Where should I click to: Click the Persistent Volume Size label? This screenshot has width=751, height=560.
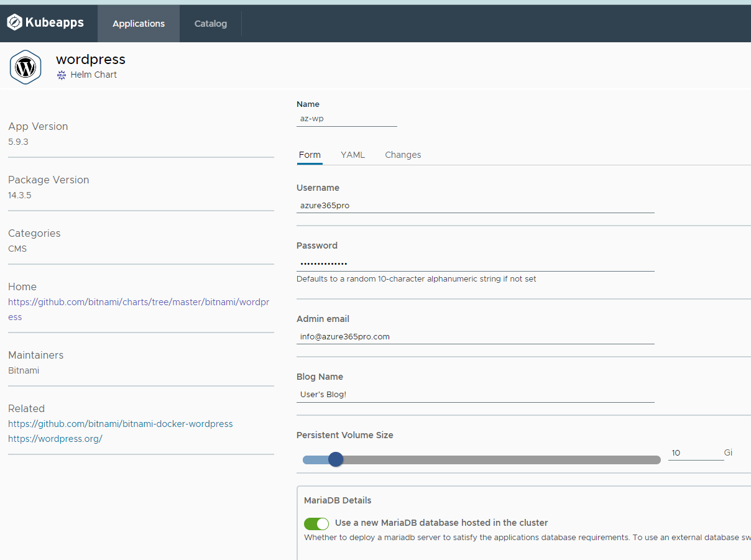click(x=345, y=435)
